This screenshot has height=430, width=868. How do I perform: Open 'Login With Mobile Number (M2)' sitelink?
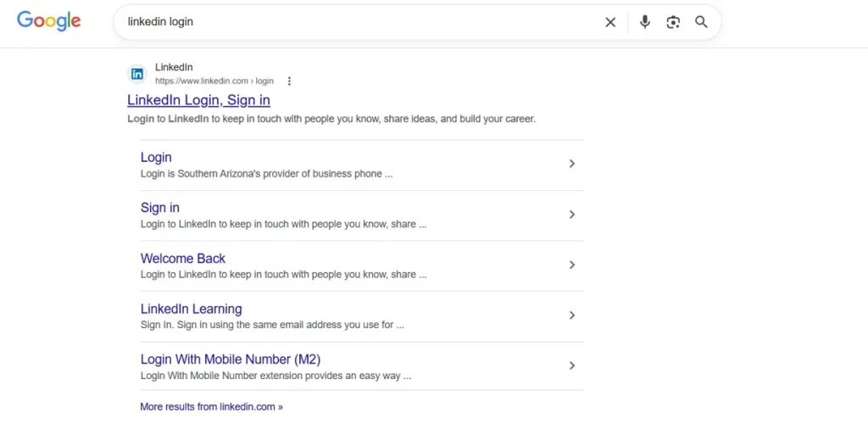click(231, 359)
